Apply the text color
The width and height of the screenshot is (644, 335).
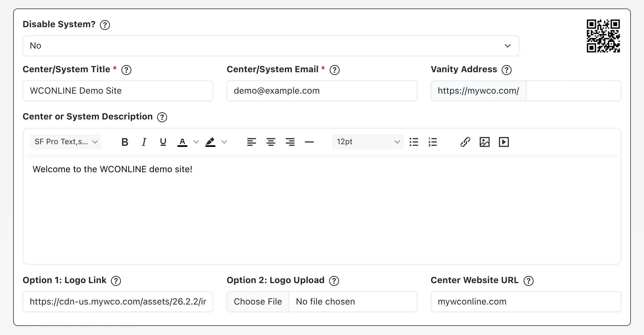182,142
